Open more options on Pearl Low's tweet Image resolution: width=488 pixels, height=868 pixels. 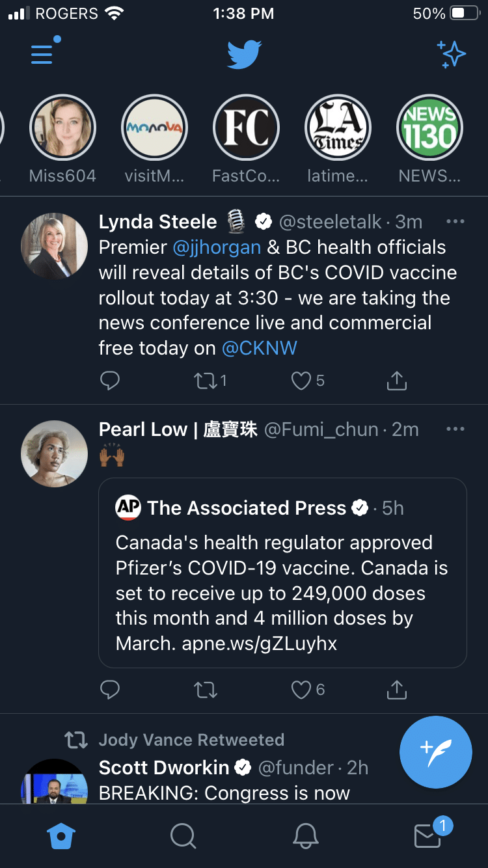pyautogui.click(x=455, y=429)
